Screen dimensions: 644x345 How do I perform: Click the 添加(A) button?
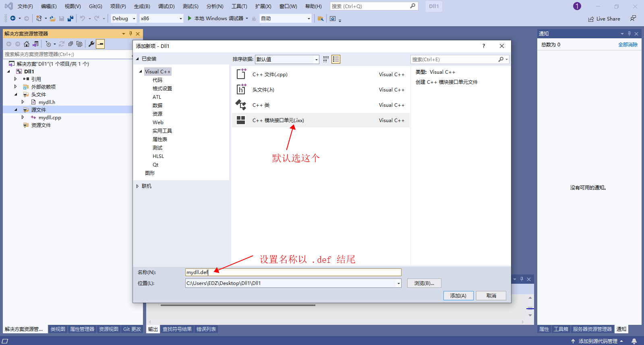point(458,295)
